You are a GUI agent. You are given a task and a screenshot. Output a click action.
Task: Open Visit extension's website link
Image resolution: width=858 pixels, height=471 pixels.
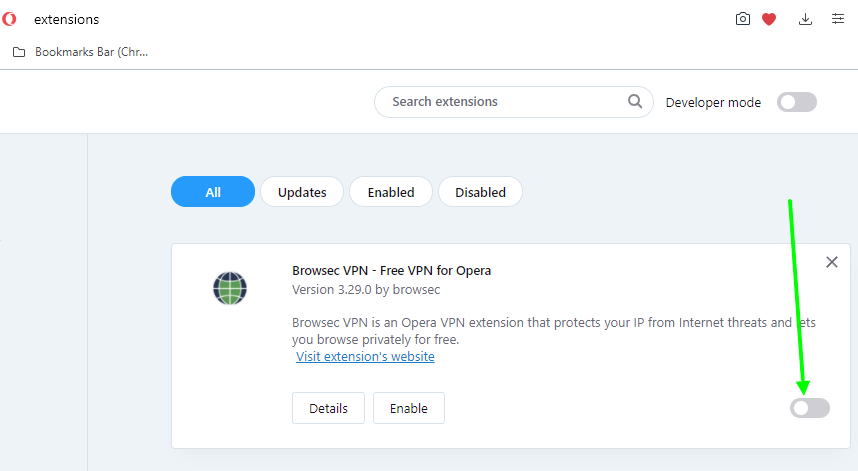click(366, 357)
